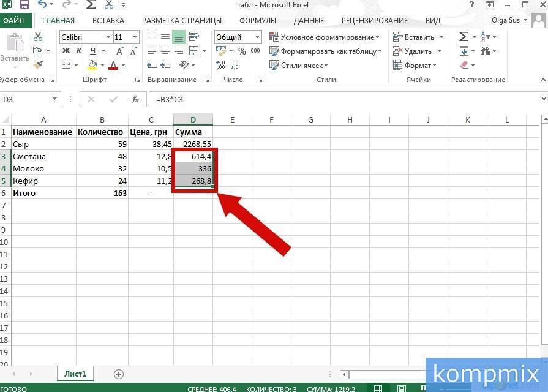Increase font size with the large А icon
548x392 pixels.
pos(118,50)
